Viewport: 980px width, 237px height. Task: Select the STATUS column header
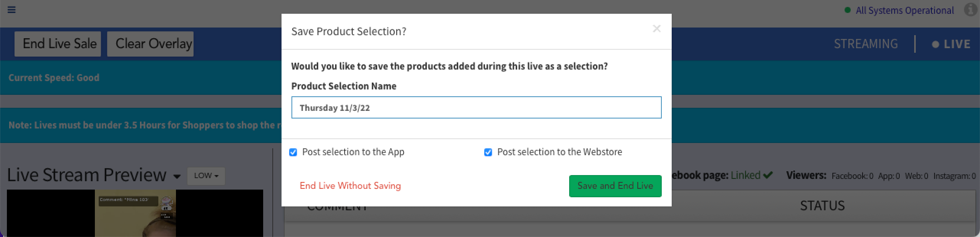coord(822,206)
